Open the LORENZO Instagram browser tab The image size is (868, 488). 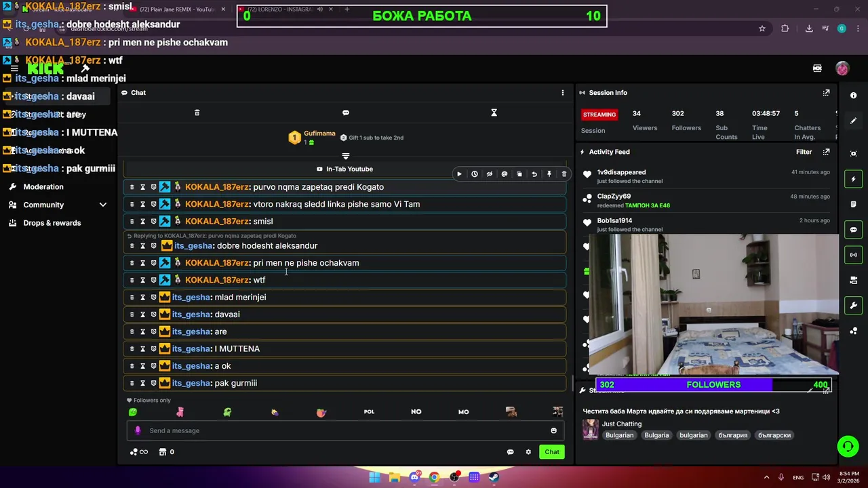(x=286, y=9)
